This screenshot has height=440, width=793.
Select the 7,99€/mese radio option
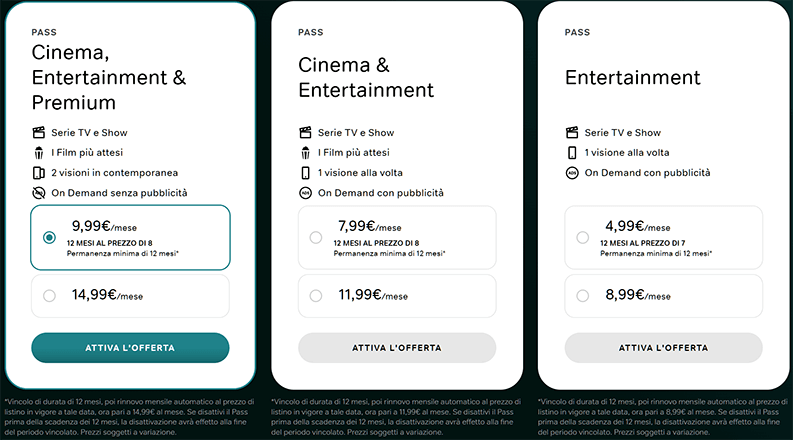(316, 237)
